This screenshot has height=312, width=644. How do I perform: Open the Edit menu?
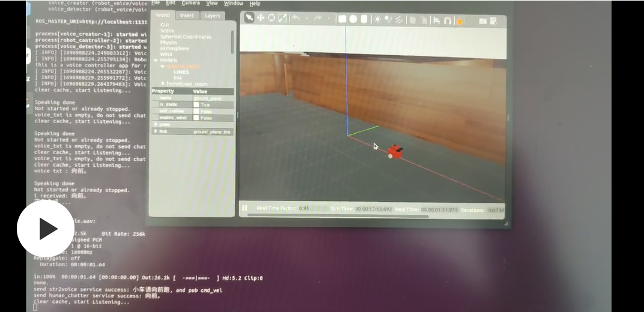[x=171, y=3]
